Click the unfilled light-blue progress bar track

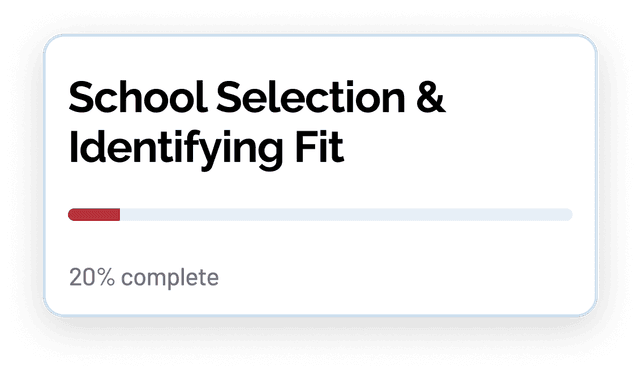pos(346,215)
